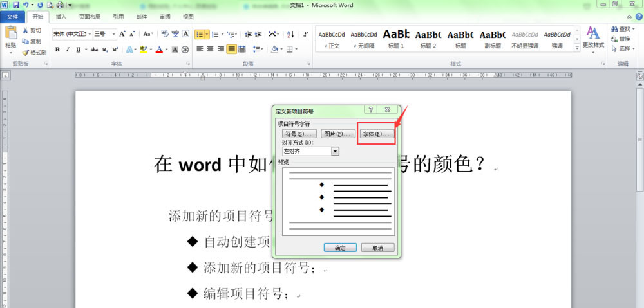This screenshot has height=308, width=644.
Task: Toggle Bold formatting
Action: coord(57,50)
